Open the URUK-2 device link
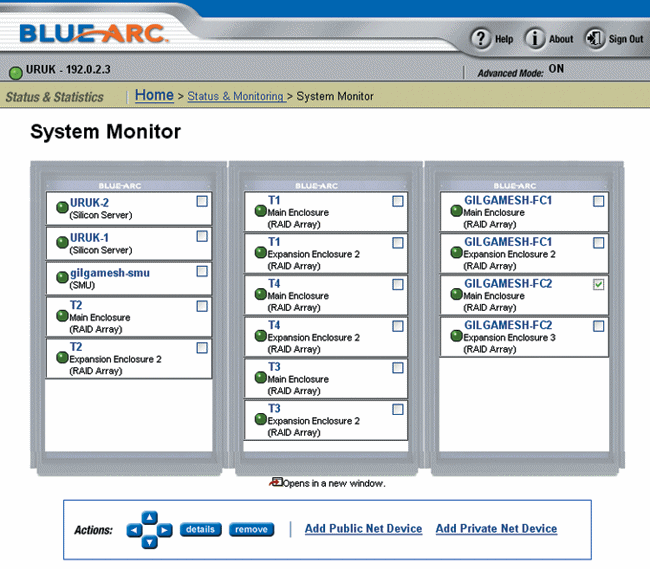Screen dimensions: 650x569 click(x=89, y=203)
